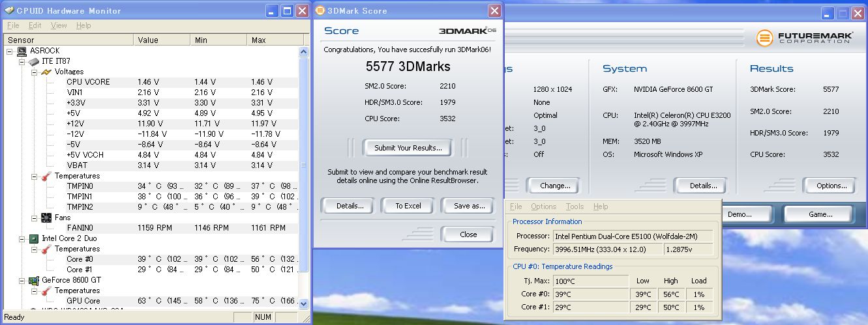This screenshot has width=868, height=325.
Task: Click the ITE IT87 chip icon
Action: coord(34,61)
